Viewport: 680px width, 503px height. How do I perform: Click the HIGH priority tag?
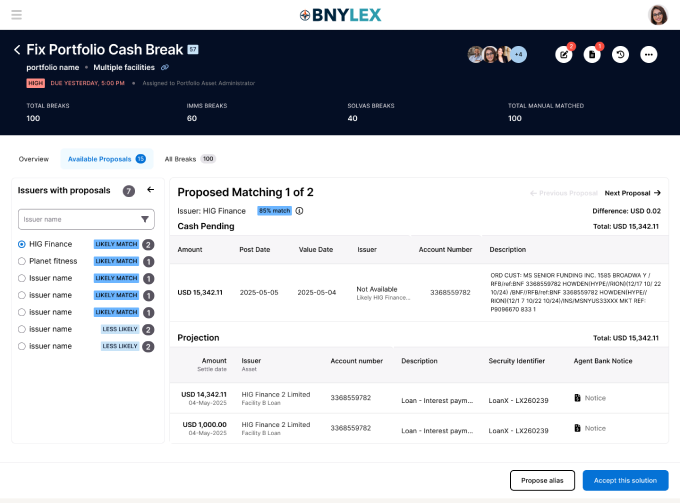pyautogui.click(x=36, y=83)
